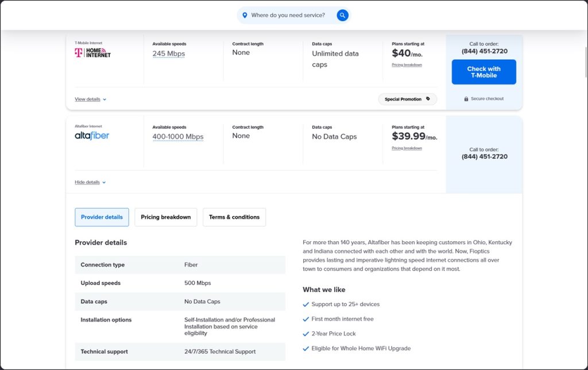Click the 'Technical support' row label
The width and height of the screenshot is (588, 370).
click(x=105, y=352)
